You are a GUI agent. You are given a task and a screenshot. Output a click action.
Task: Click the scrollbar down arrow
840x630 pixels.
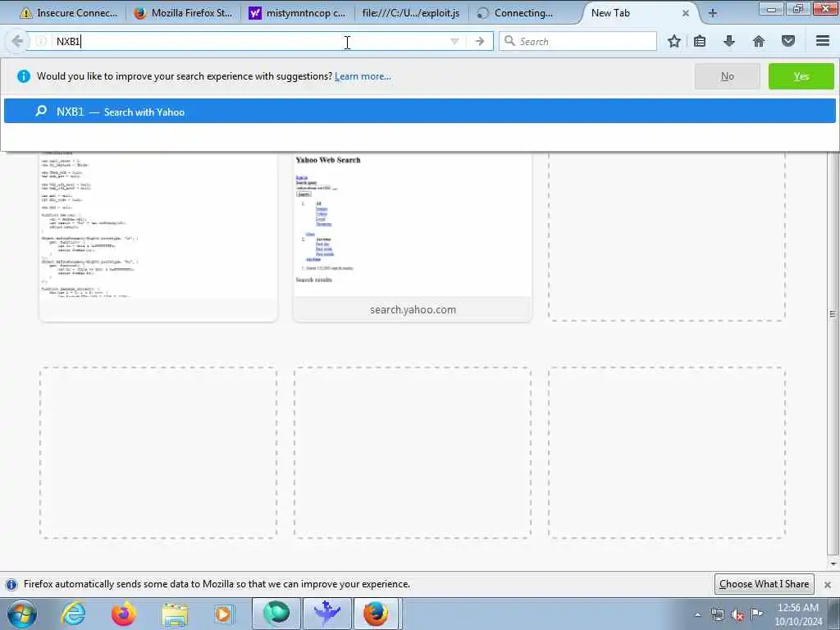coord(833,564)
